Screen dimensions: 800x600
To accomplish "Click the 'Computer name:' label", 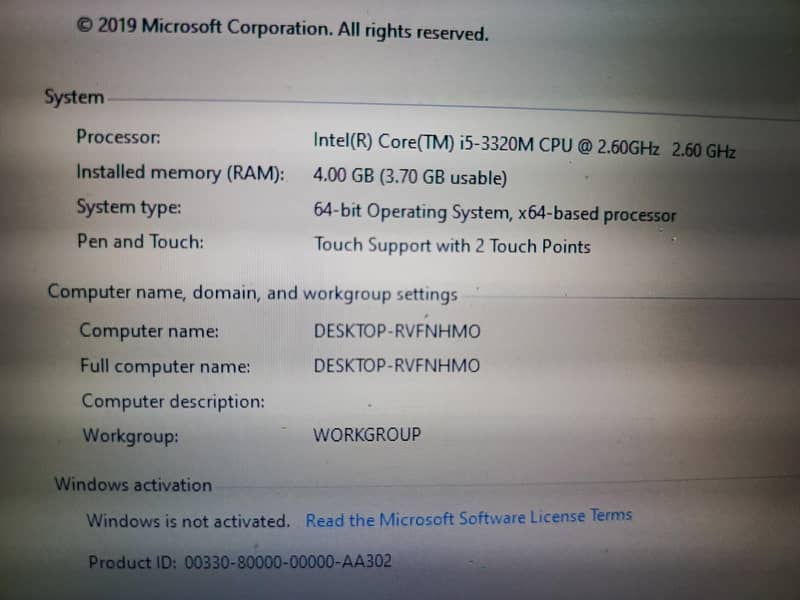I will pos(149,331).
